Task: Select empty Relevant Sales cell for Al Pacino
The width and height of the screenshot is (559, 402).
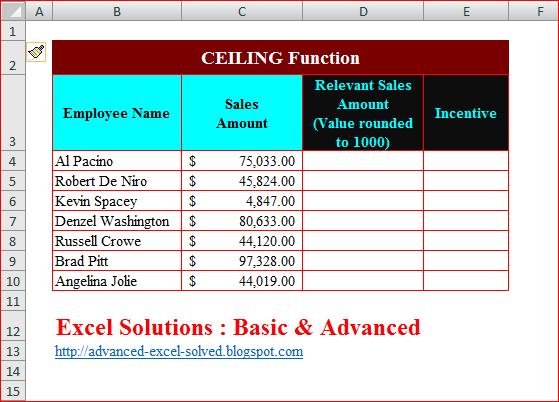Action: 363,161
